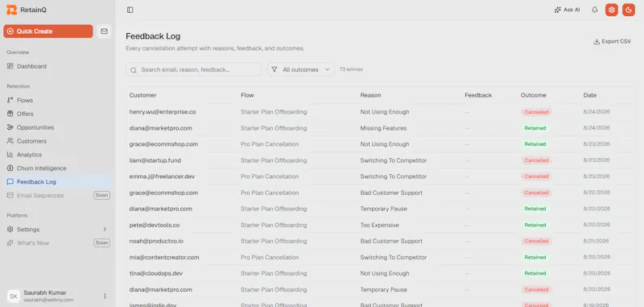Click the Cancelled badge in henry.wu row
This screenshot has height=307, width=644.
click(x=536, y=112)
